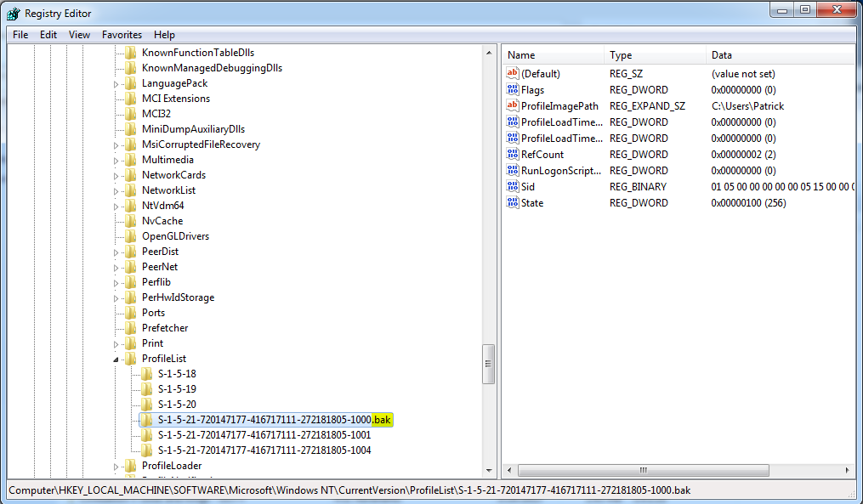Click the RefCount value icon
Screen dimensions: 863x504
(x=512, y=155)
